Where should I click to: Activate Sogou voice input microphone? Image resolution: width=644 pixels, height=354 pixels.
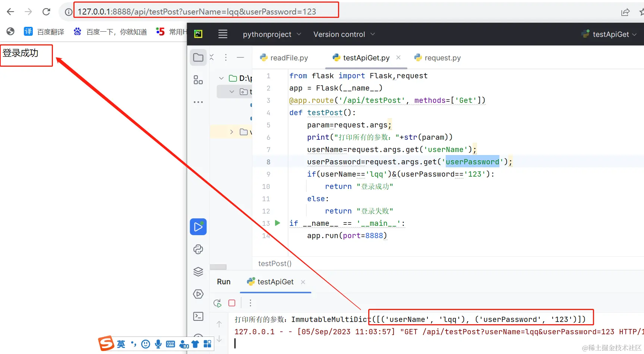click(158, 344)
